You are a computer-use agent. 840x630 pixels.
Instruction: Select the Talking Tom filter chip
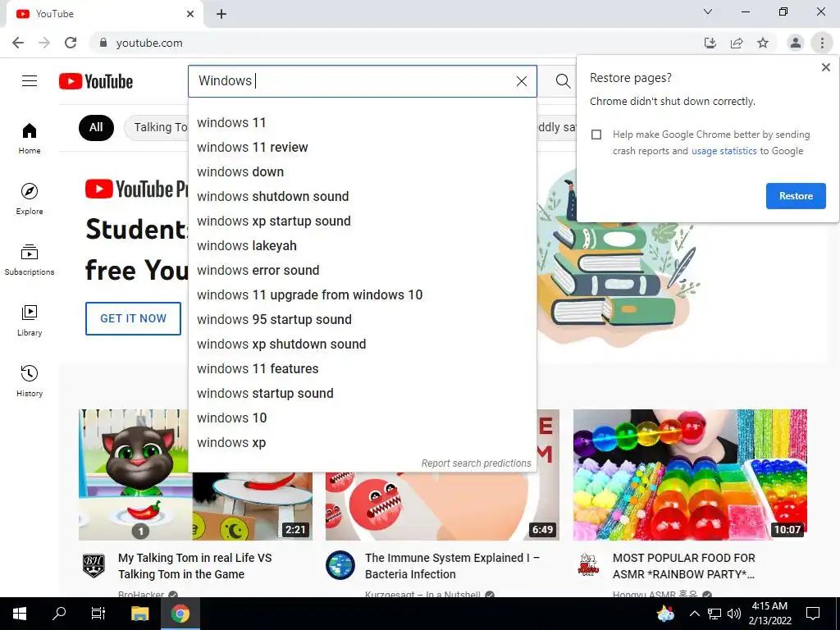point(157,127)
